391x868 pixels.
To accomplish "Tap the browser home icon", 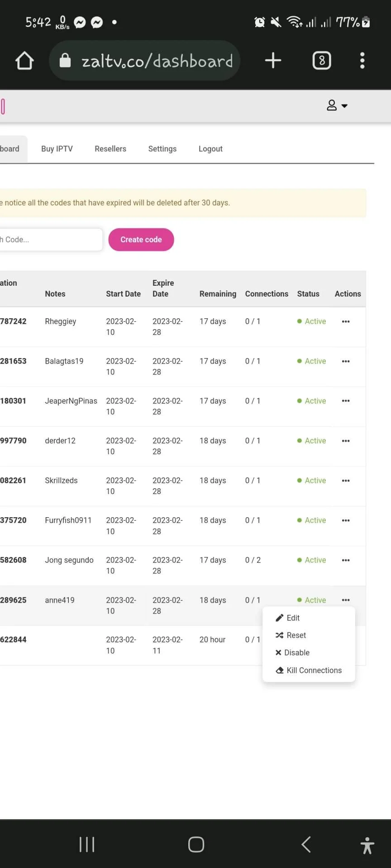I will [24, 61].
